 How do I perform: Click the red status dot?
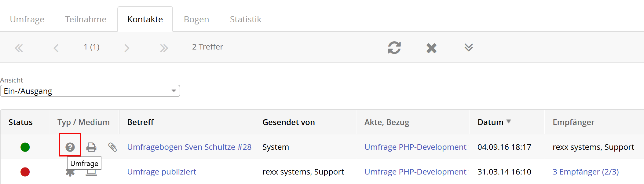pos(25,172)
